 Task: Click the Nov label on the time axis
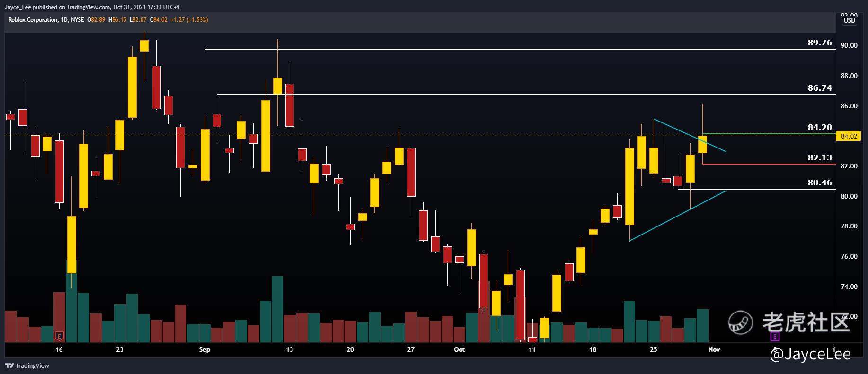point(714,349)
